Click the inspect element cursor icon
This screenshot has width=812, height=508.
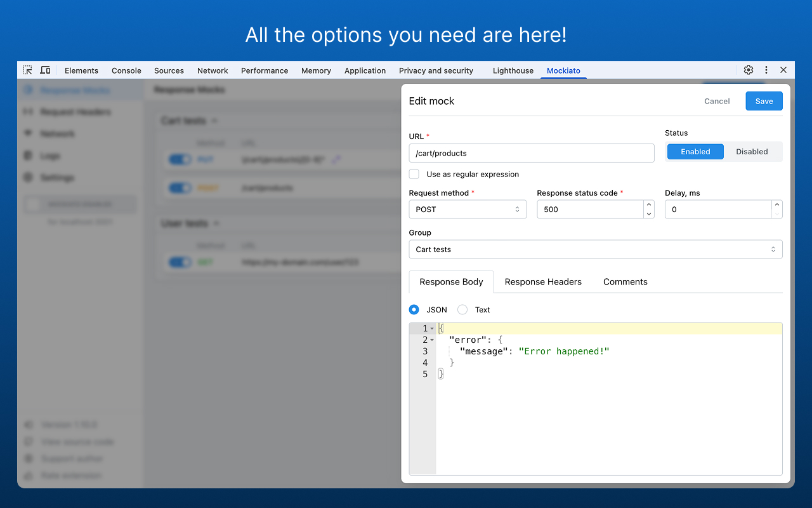(27, 70)
